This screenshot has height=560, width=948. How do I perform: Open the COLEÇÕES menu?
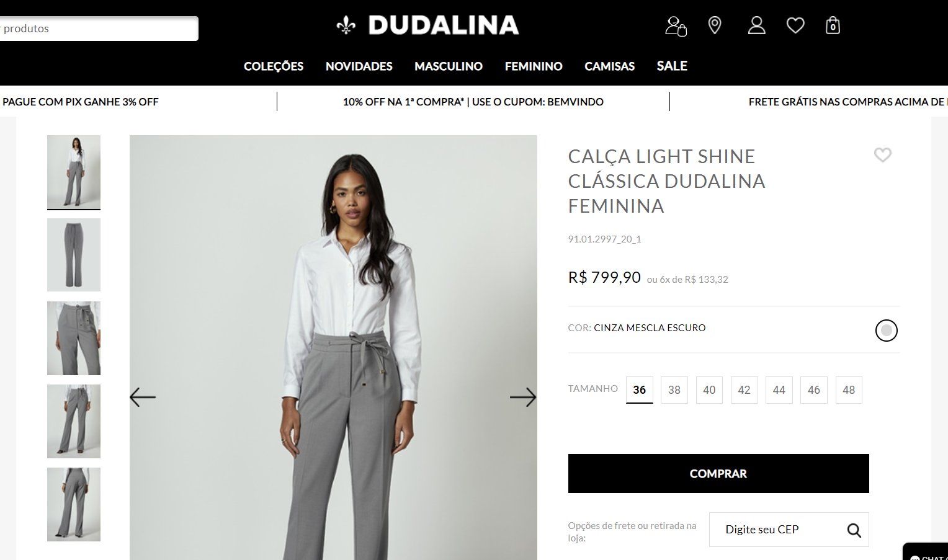[x=274, y=66]
